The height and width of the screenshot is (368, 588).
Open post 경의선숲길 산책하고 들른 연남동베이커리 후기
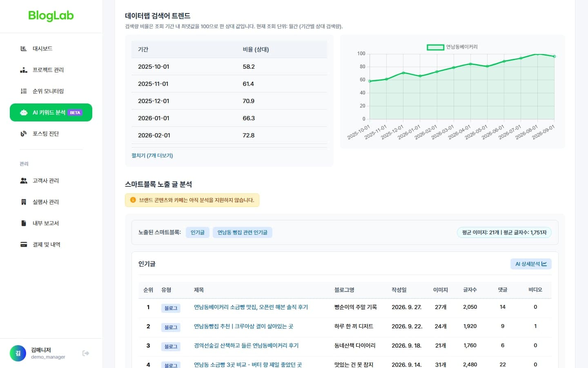(246, 346)
